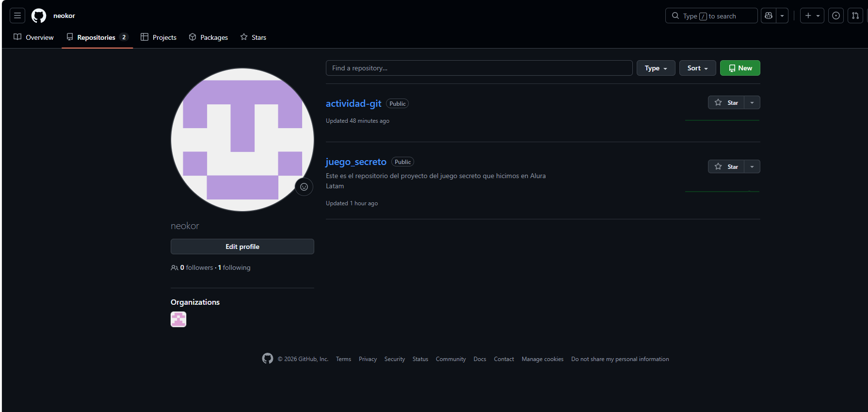Open the organization avatar under Organizations

[178, 319]
